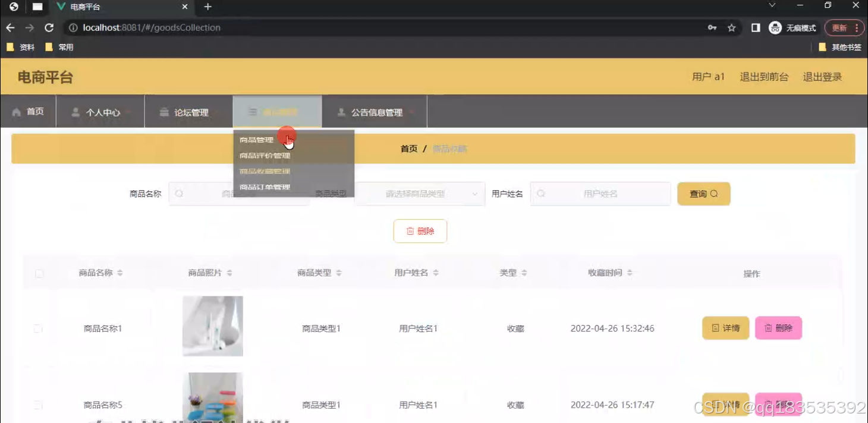Click the incognito 无痕模式 icon in browser toolbar
This screenshot has width=868, height=423.
click(774, 27)
